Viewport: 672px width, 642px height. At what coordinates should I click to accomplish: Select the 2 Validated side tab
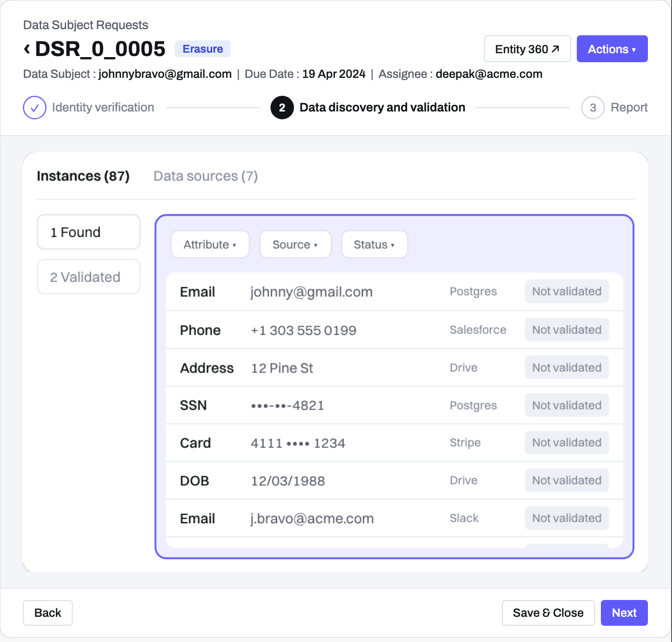(x=88, y=277)
